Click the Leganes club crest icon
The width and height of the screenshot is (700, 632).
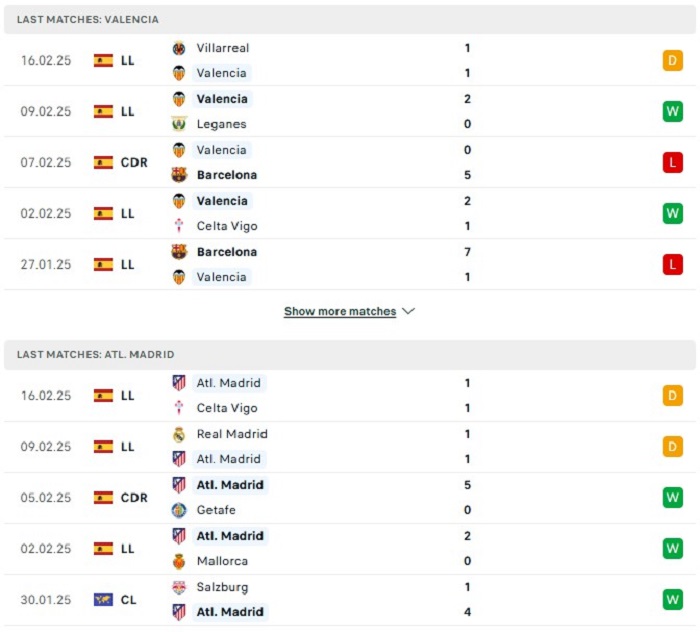pos(179,124)
